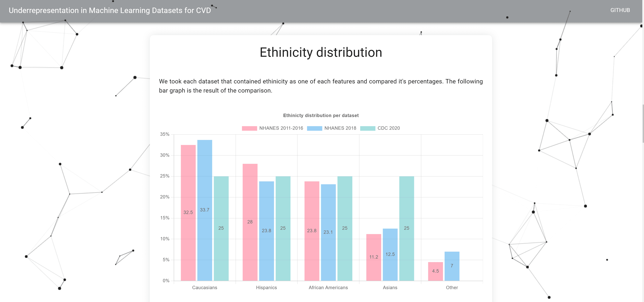
Task: Click the '25%' y-axis tick label
Action: 165,176
